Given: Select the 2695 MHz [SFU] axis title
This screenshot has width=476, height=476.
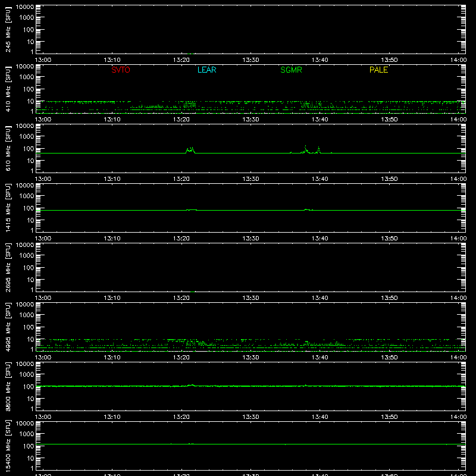Looking at the screenshot, I should point(8,267).
